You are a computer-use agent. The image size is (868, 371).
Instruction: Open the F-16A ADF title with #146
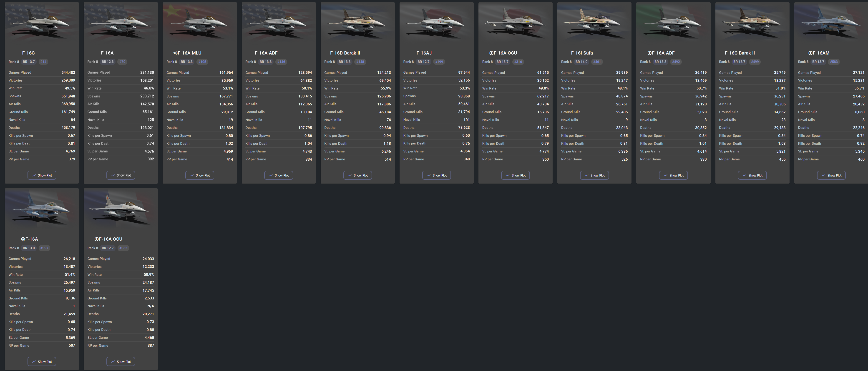click(x=266, y=53)
